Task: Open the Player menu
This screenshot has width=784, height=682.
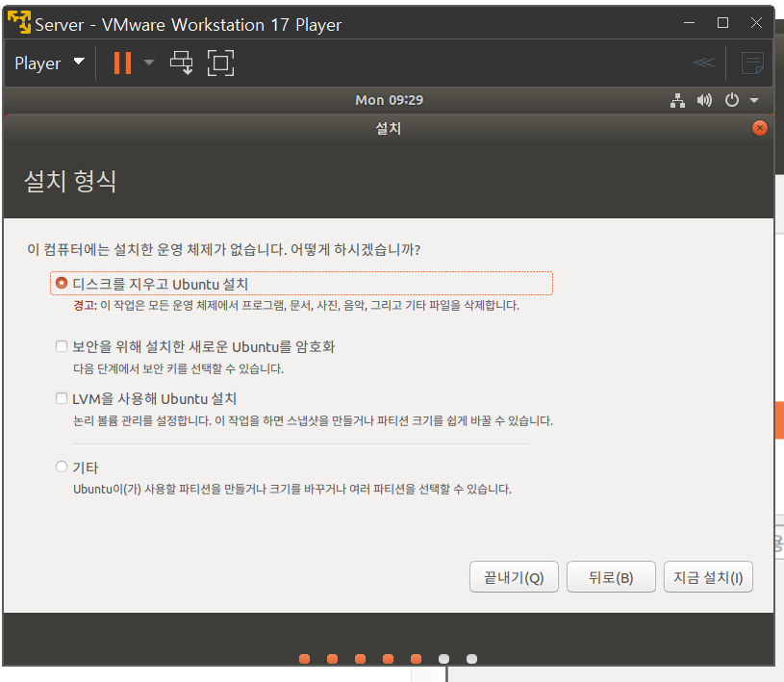Action: [49, 63]
